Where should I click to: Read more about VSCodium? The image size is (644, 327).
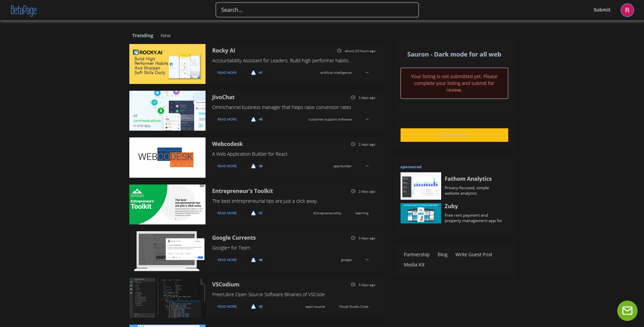(227, 307)
